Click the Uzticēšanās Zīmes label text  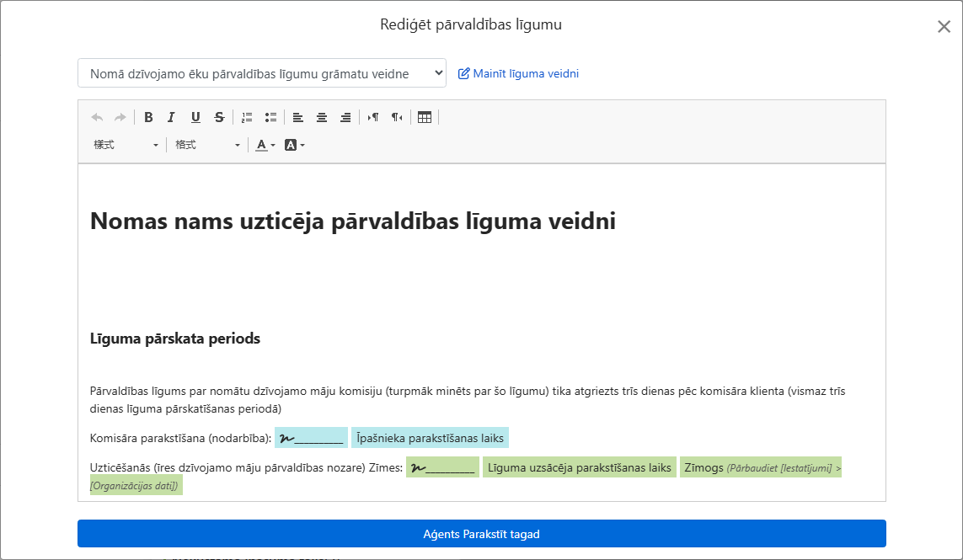click(246, 467)
